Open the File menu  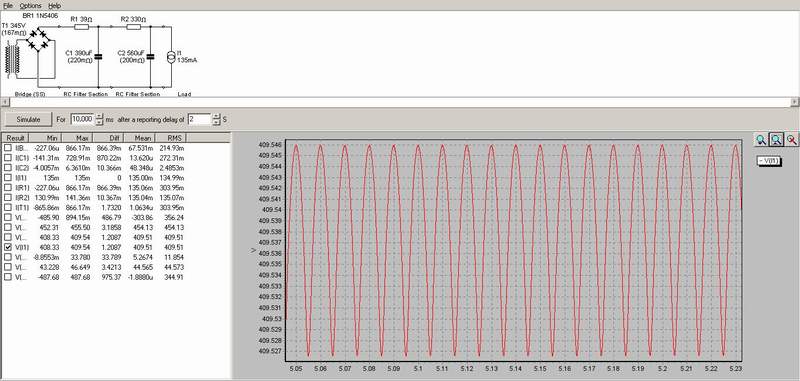tap(8, 6)
